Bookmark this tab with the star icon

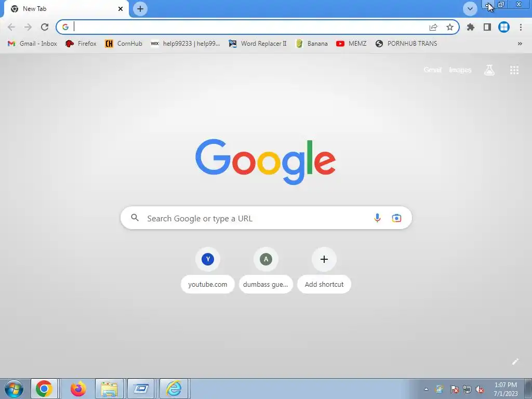tap(449, 27)
